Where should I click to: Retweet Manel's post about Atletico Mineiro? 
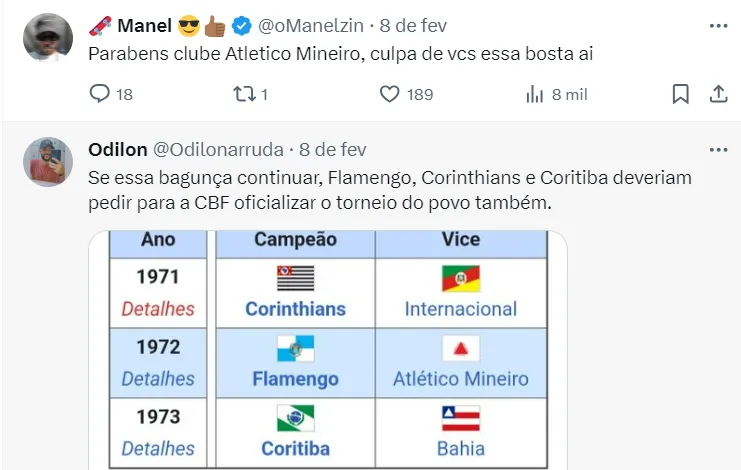click(x=241, y=94)
